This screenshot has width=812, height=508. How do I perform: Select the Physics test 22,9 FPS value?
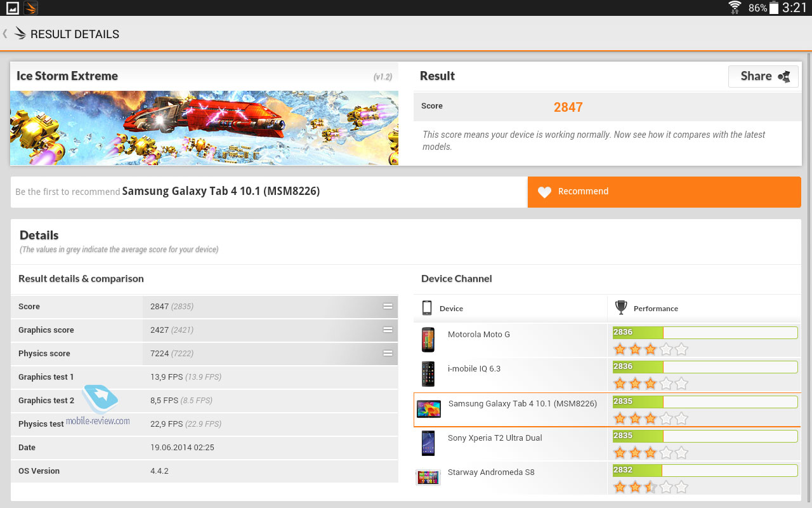[x=166, y=424]
